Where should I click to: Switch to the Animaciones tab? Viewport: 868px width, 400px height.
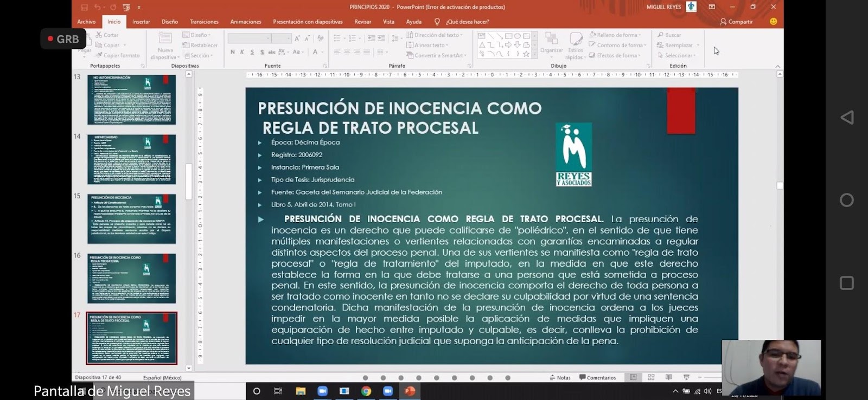(x=246, y=22)
